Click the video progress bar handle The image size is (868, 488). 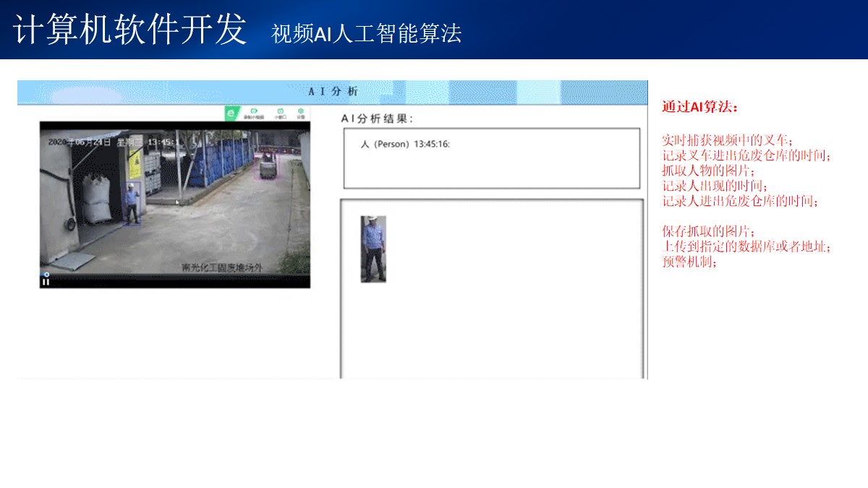46,275
